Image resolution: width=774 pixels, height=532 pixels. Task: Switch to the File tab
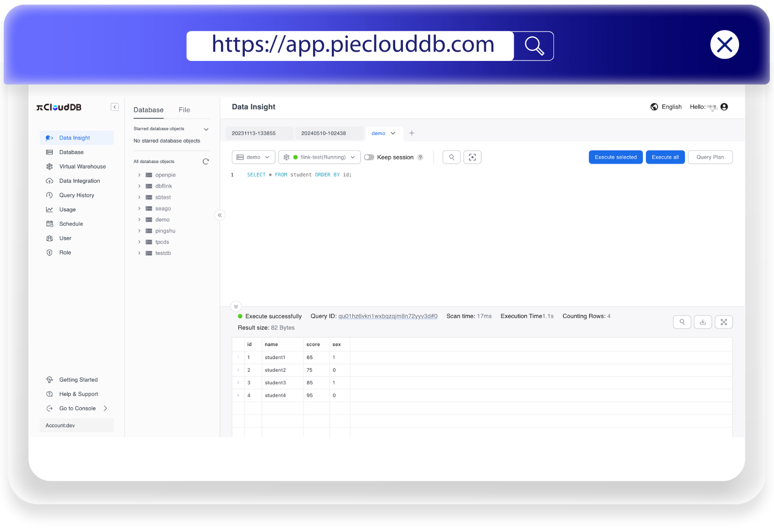pyautogui.click(x=184, y=110)
